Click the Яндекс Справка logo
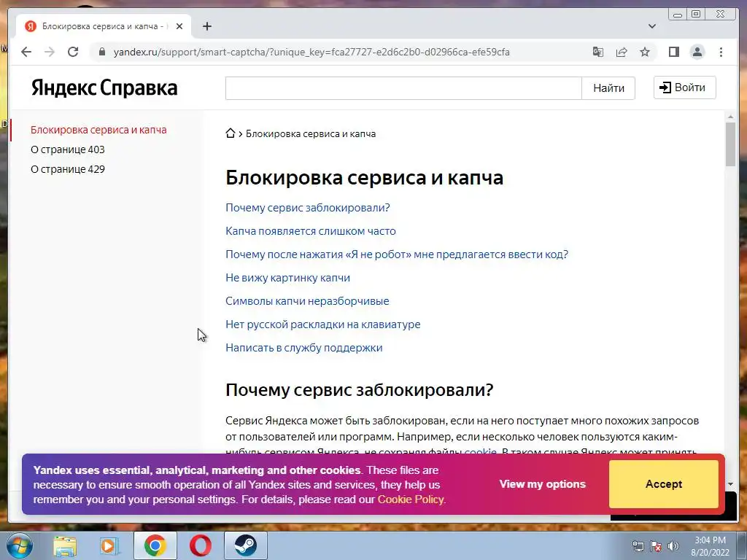Screen dimensions: 747x560 (x=104, y=87)
